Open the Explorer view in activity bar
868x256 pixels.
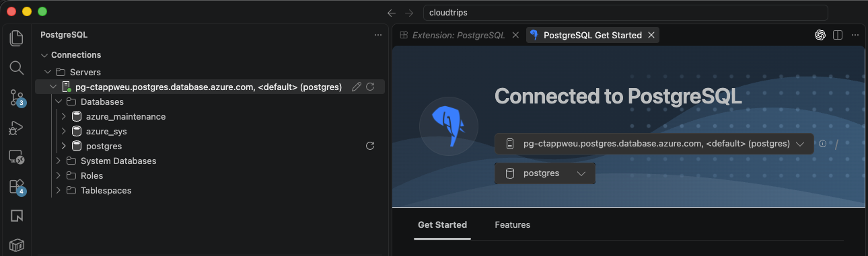[17, 38]
